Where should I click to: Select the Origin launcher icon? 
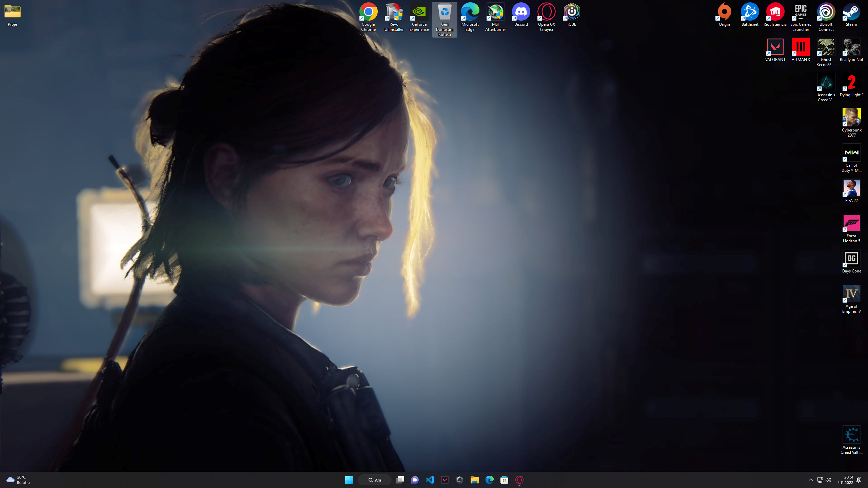tap(724, 15)
